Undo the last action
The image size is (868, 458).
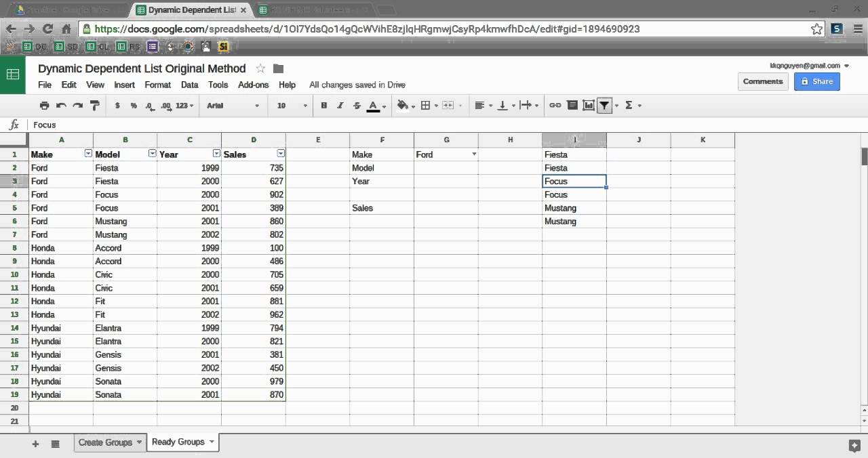click(x=61, y=105)
